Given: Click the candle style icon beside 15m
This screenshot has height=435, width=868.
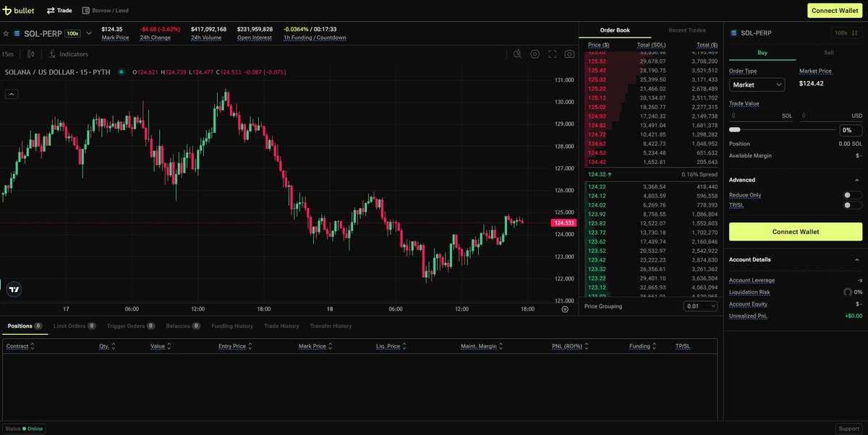Looking at the screenshot, I should [x=29, y=53].
